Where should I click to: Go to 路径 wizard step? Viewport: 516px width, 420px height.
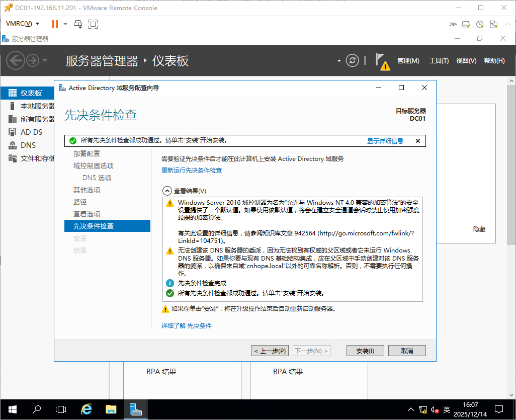tap(80, 202)
